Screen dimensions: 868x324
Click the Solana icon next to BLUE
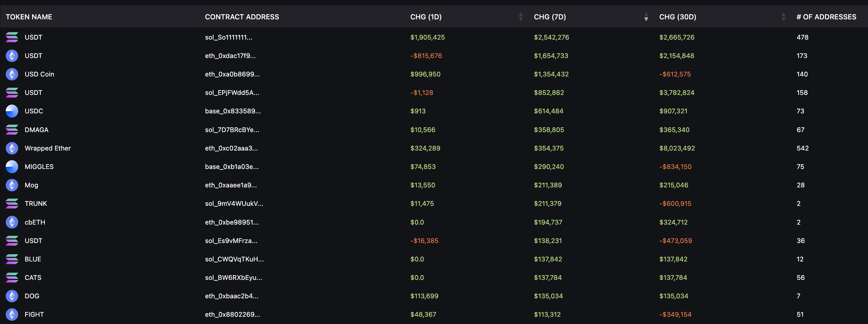[12, 259]
